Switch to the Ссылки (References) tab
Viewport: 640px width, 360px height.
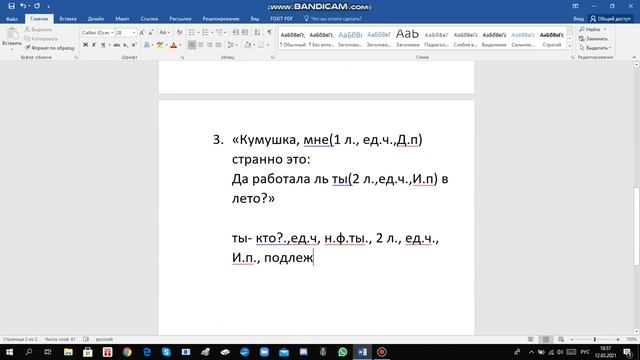pos(149,19)
